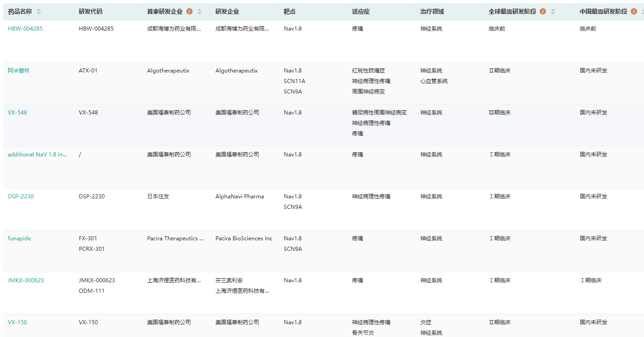The image size is (644, 337).
Task: Click the Pacira BioSciences Inc cell
Action: [x=244, y=238]
